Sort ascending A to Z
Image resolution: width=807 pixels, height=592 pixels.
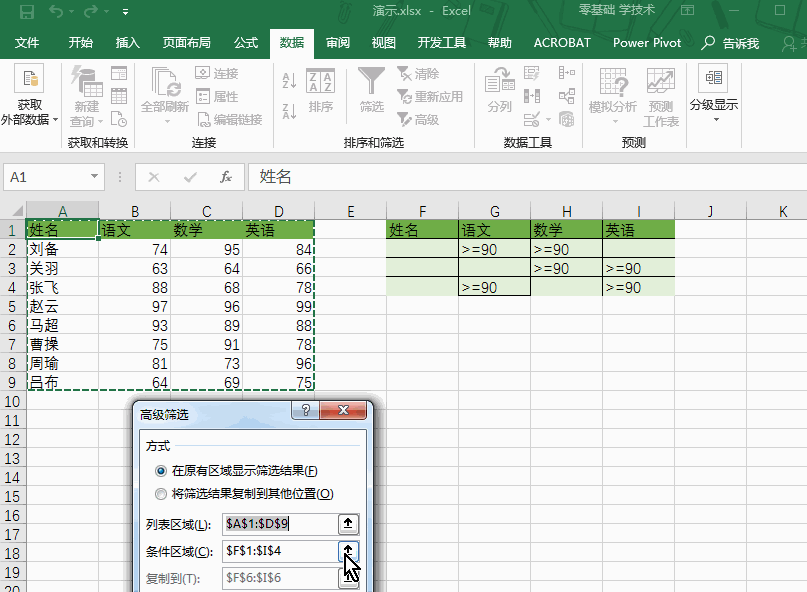click(x=289, y=80)
